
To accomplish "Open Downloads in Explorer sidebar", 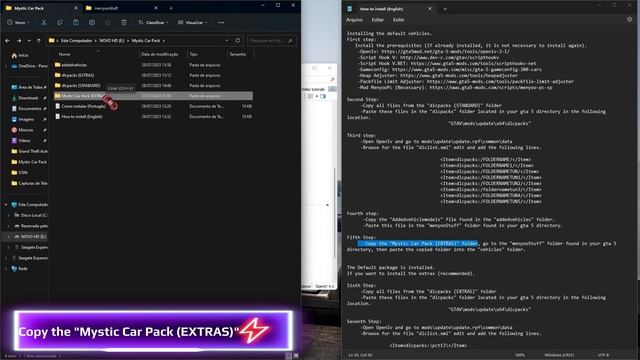I will (x=25, y=98).
